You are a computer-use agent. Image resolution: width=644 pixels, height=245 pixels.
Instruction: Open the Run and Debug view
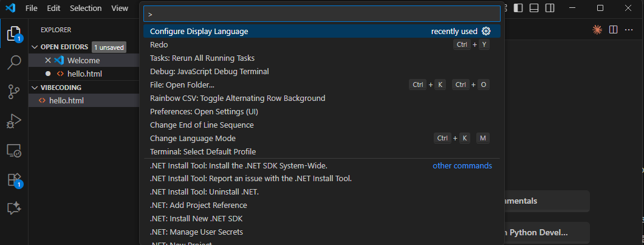click(x=14, y=122)
